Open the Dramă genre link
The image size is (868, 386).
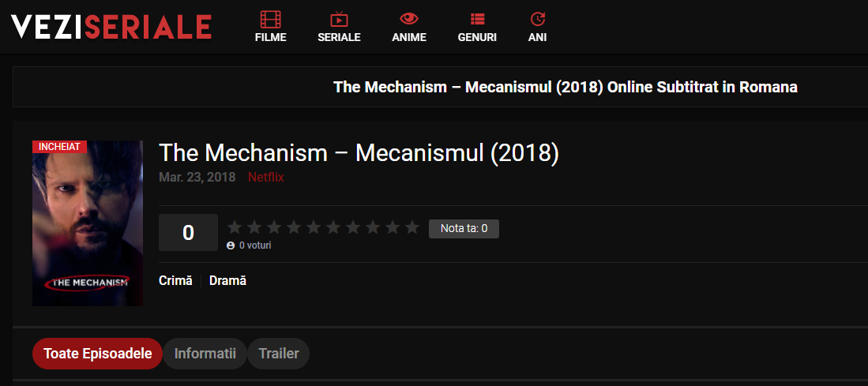(227, 280)
